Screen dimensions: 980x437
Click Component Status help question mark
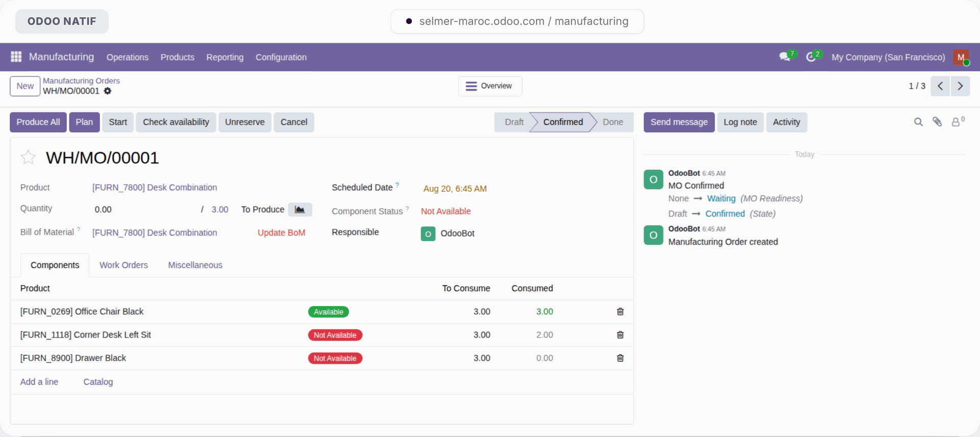click(407, 209)
